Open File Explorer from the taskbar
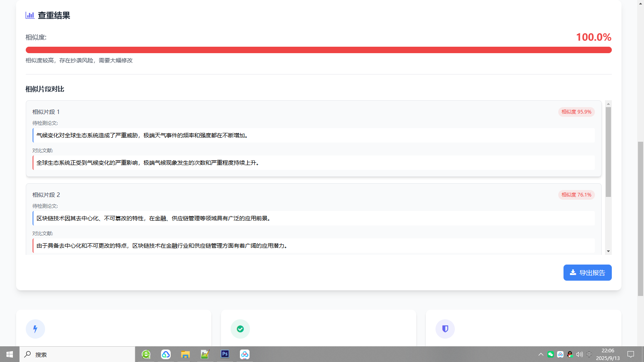 tap(185, 354)
